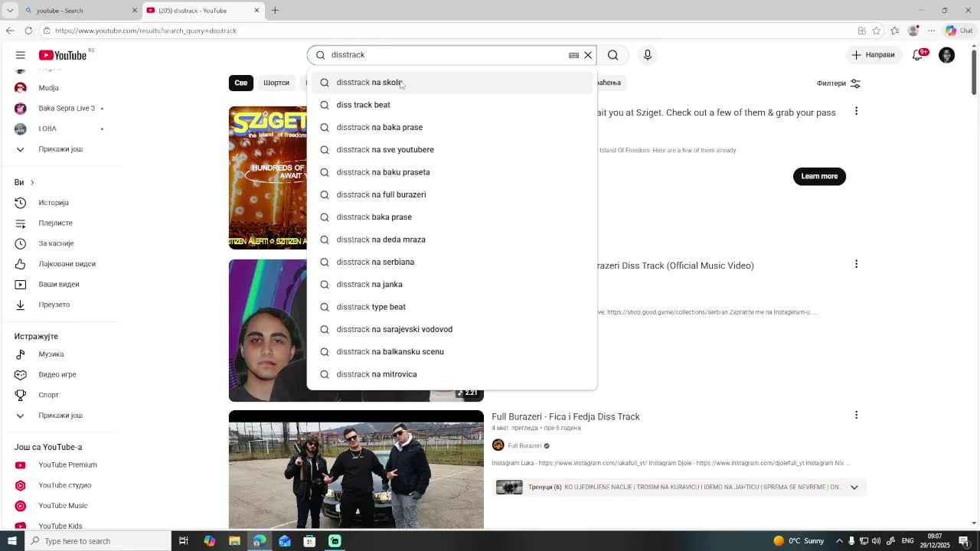Expand subscriptions with Прикажи још
Screen dimensions: 980x551
(60, 149)
